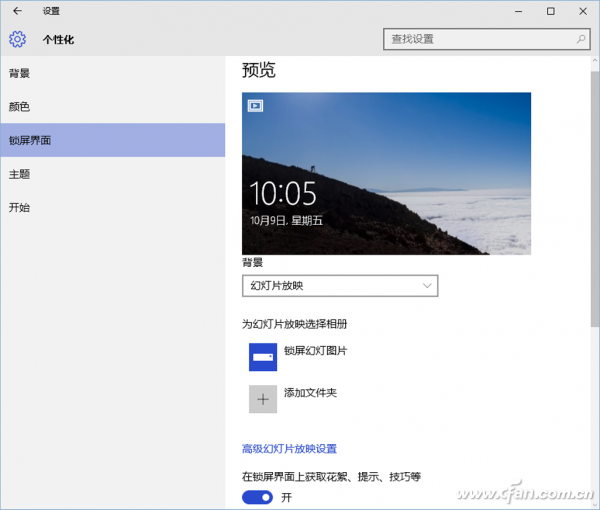Close the Settings window
600x510 pixels.
click(583, 11)
